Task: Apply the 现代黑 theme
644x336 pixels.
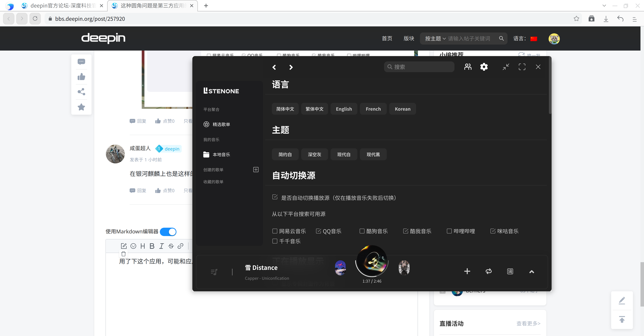Action: (x=373, y=155)
